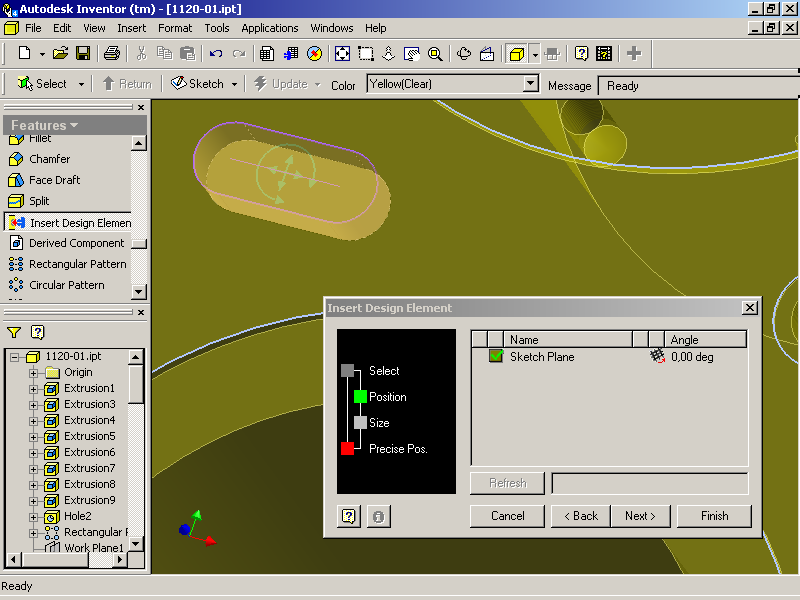Screen dimensions: 800x600
Task: Click the red Precise Pos. step square
Action: pyautogui.click(x=347, y=448)
